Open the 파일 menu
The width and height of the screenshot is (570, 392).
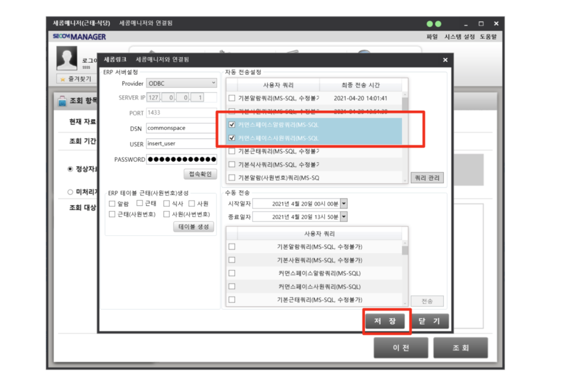[x=432, y=37]
